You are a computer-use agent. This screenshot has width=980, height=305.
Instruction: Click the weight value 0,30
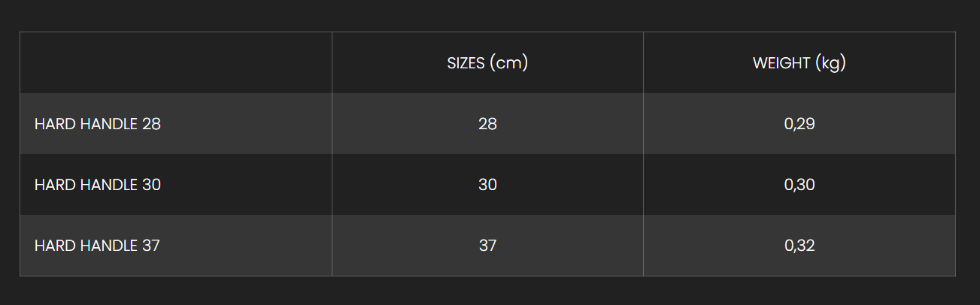(x=799, y=185)
